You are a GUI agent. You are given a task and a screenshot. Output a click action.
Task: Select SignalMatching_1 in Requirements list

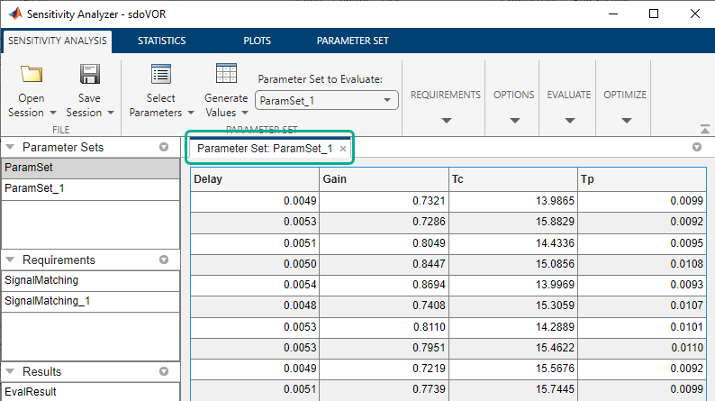tap(47, 300)
